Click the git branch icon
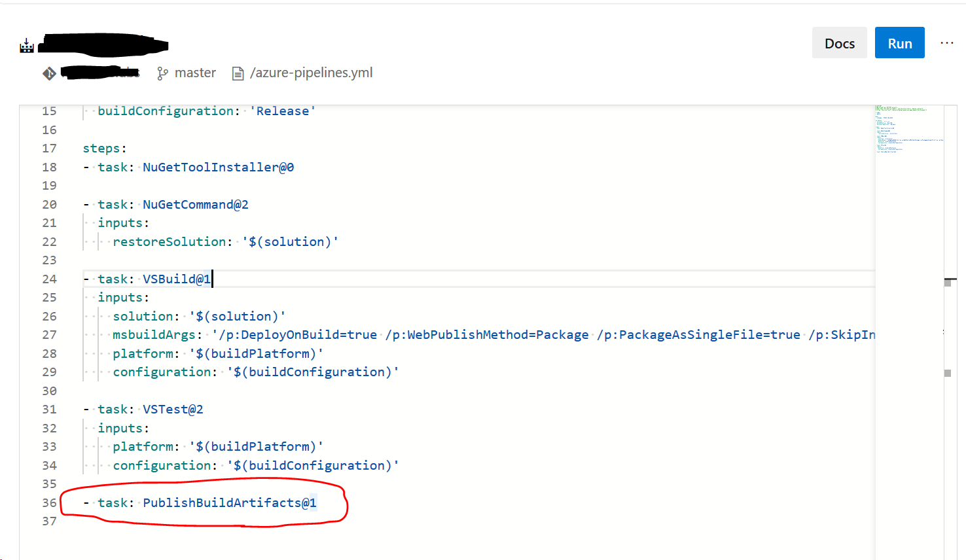 coord(162,73)
